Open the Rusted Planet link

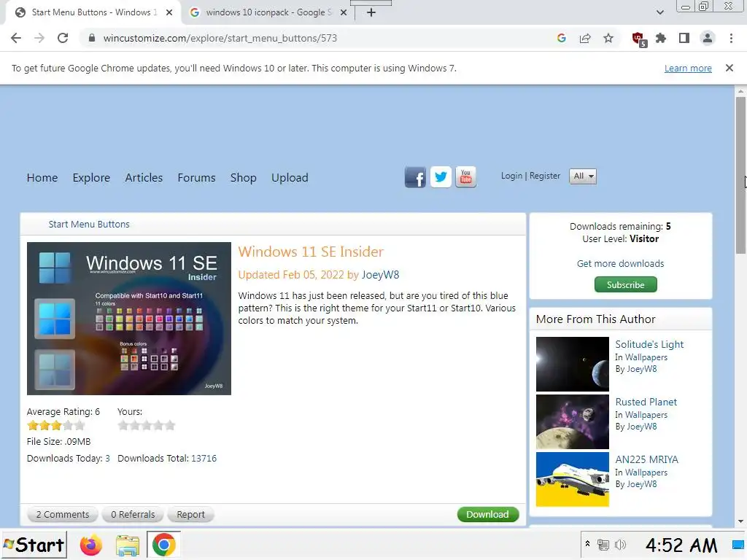coord(646,402)
